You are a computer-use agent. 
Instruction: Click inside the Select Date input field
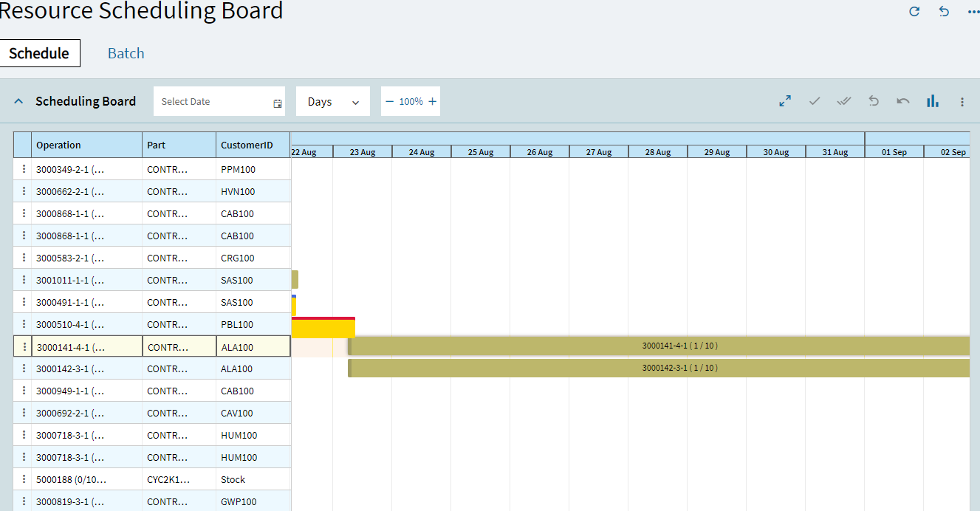pyautogui.click(x=207, y=101)
